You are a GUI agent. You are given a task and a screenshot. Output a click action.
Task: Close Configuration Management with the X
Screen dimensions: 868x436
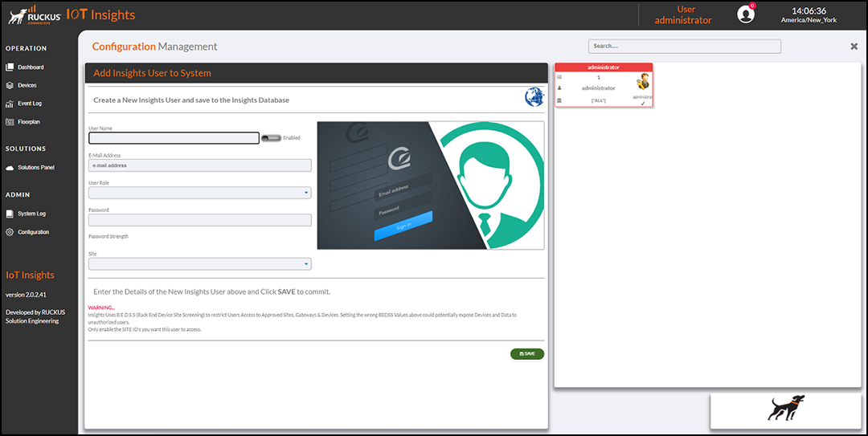pyautogui.click(x=854, y=47)
